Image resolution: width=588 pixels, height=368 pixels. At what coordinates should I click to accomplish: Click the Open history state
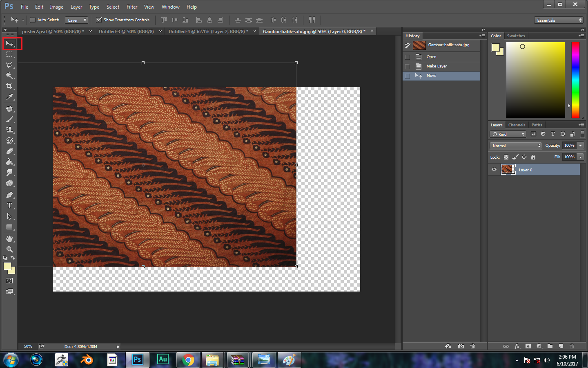click(431, 57)
